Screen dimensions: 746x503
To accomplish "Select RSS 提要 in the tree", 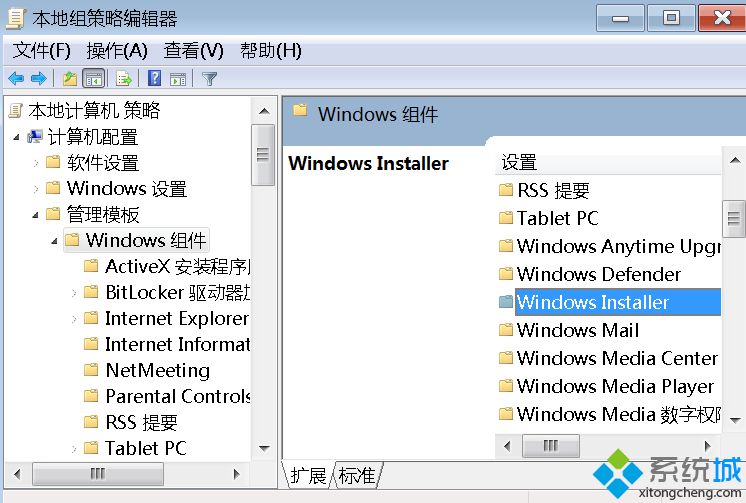I will (x=141, y=422).
